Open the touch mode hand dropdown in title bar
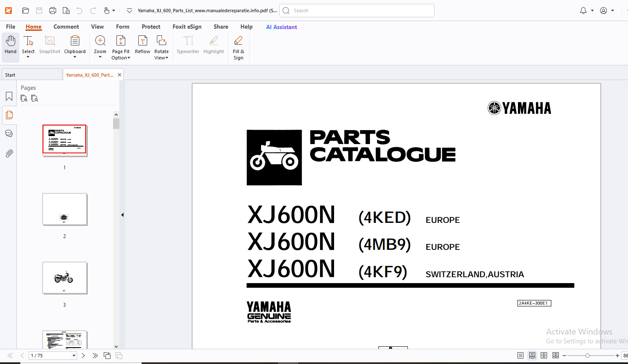The height and width of the screenshot is (364, 628). pyautogui.click(x=109, y=11)
